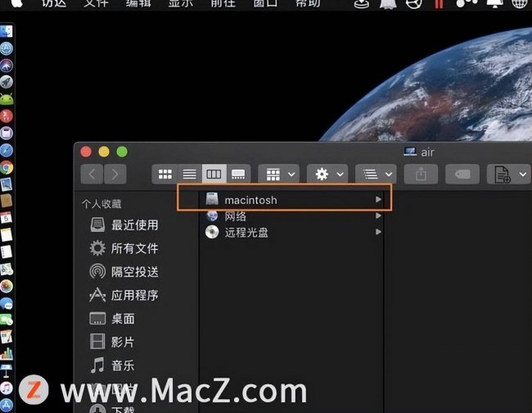Open Messages from the Dock
The image size is (532, 413).
tap(6, 303)
